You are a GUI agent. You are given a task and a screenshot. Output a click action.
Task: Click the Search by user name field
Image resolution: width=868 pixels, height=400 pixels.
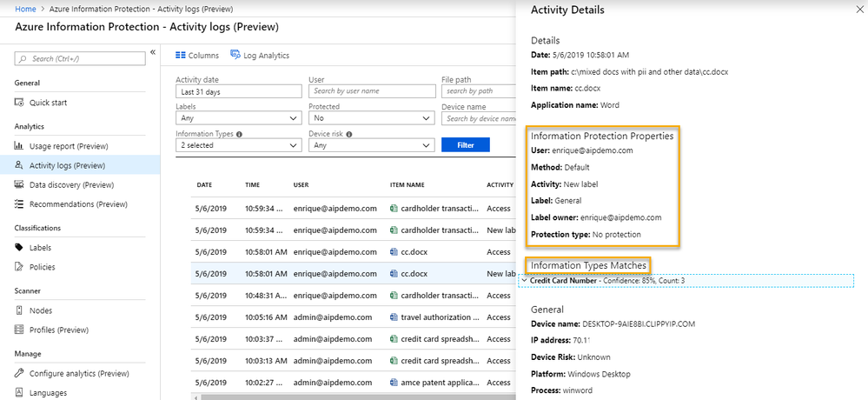coord(371,91)
